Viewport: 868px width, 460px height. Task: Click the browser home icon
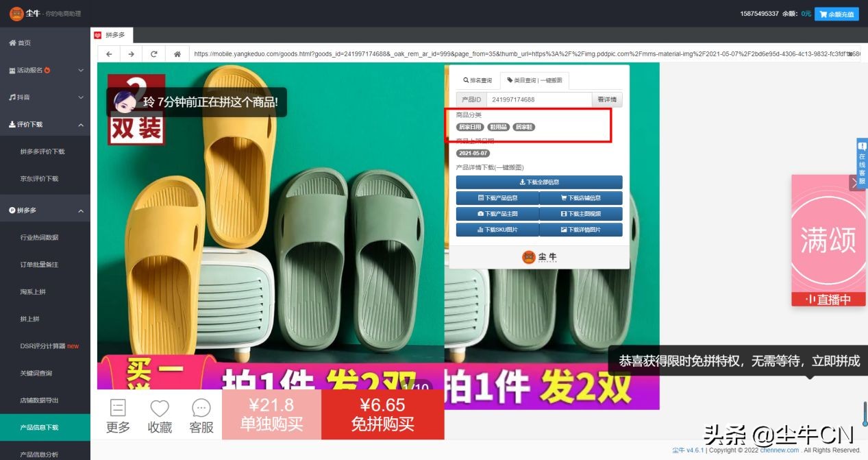(x=177, y=53)
